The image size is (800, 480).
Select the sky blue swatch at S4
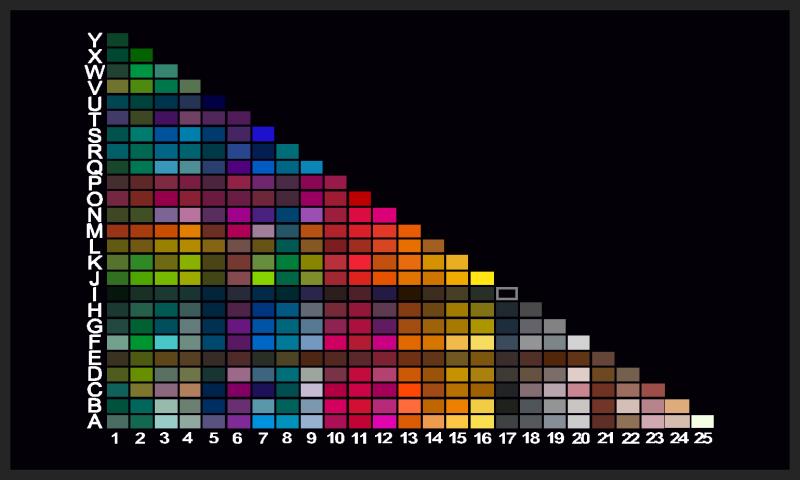click(190, 134)
